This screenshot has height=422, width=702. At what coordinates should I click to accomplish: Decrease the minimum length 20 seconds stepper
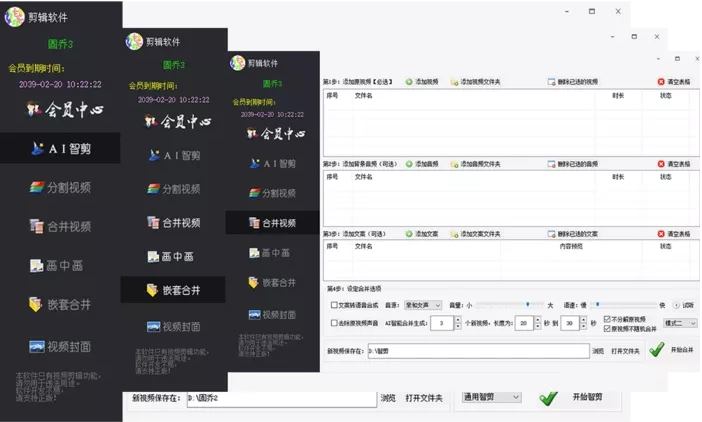538,327
